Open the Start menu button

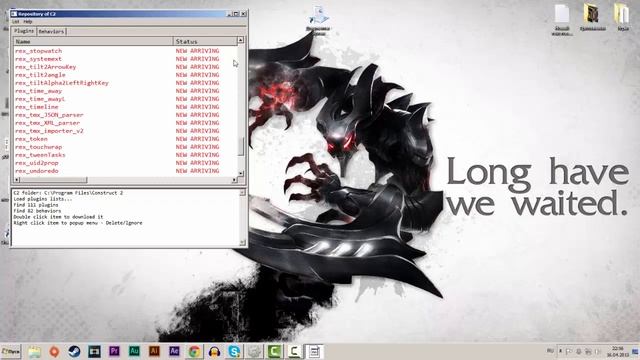11,351
